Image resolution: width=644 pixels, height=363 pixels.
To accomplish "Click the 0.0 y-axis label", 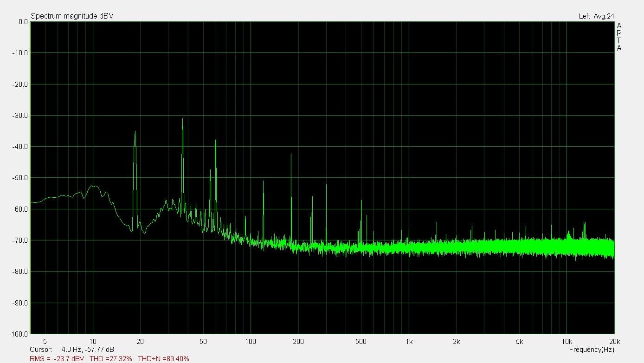I will coord(22,22).
